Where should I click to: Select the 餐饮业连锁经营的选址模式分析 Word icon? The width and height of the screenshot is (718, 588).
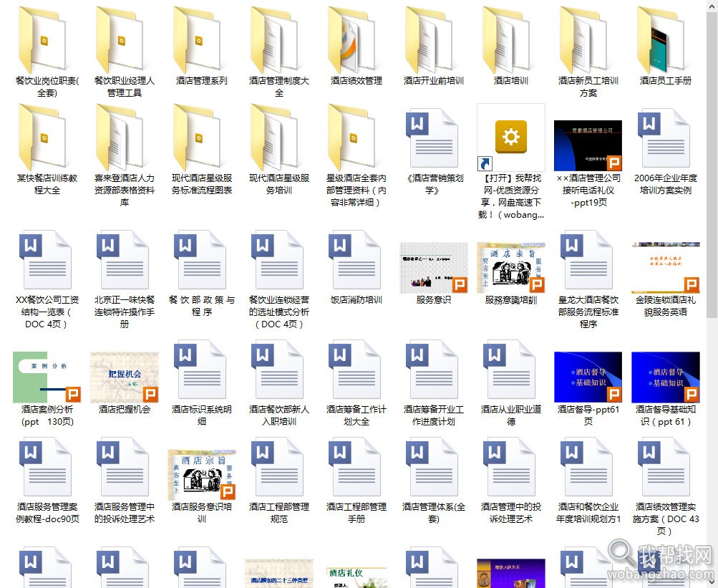pos(278,261)
